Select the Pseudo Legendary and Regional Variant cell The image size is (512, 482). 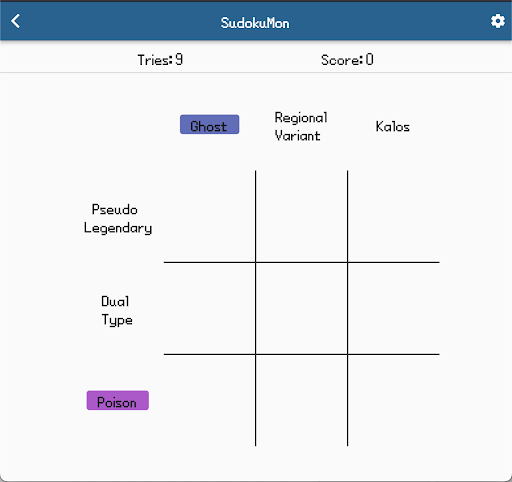click(x=301, y=217)
